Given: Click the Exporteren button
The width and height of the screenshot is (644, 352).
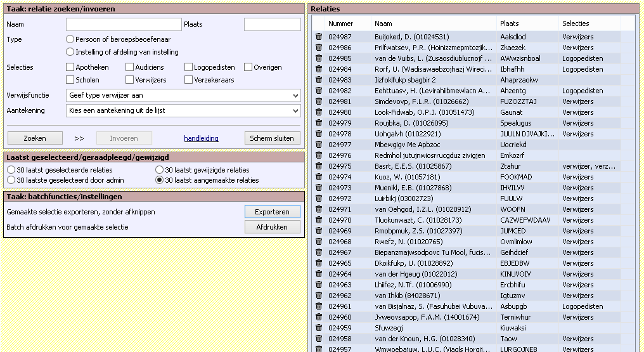Looking at the screenshot, I should tap(272, 212).
